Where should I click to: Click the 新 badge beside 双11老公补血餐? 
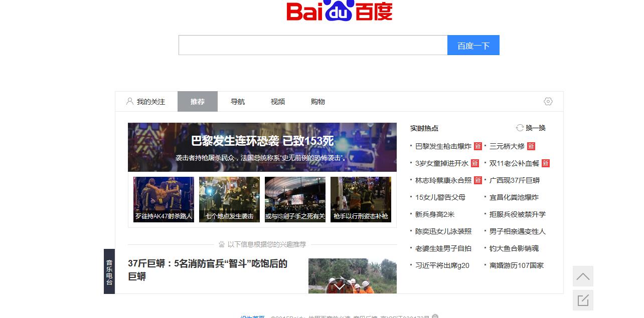tap(546, 163)
